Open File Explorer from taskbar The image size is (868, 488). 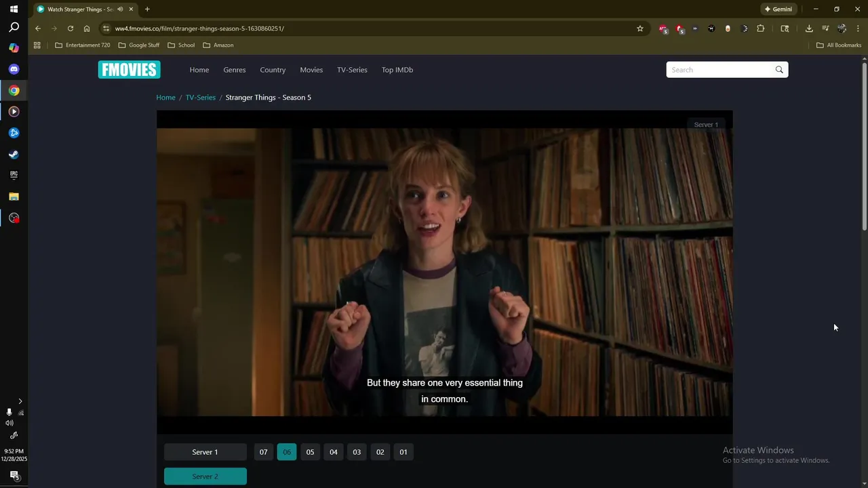coord(14,197)
